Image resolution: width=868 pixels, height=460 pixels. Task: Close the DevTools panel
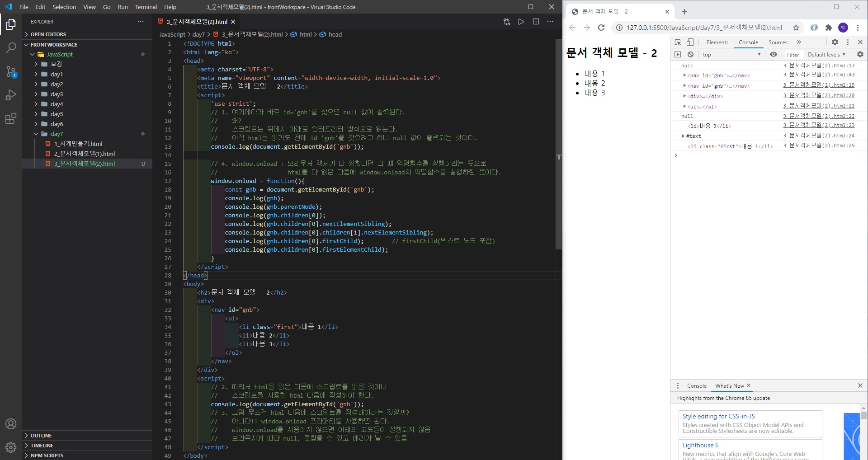click(860, 42)
